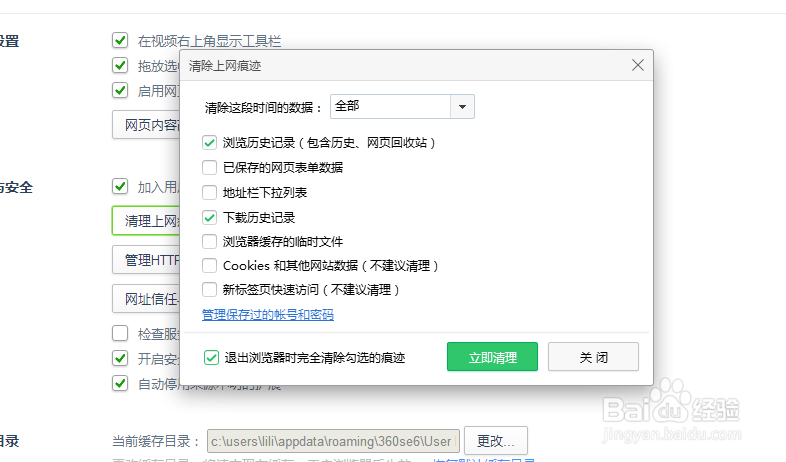Click the dropdown arrow next to 全部
786x462 pixels.
pos(462,106)
